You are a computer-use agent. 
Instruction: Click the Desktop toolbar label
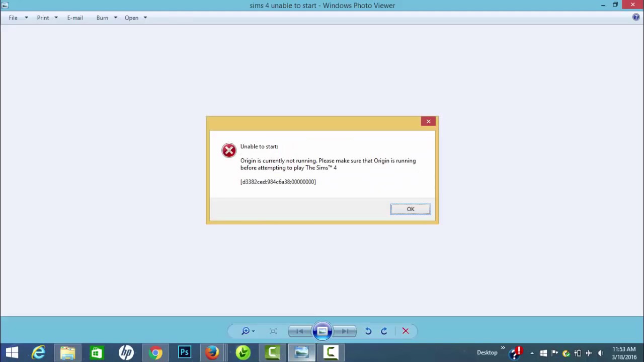point(487,352)
